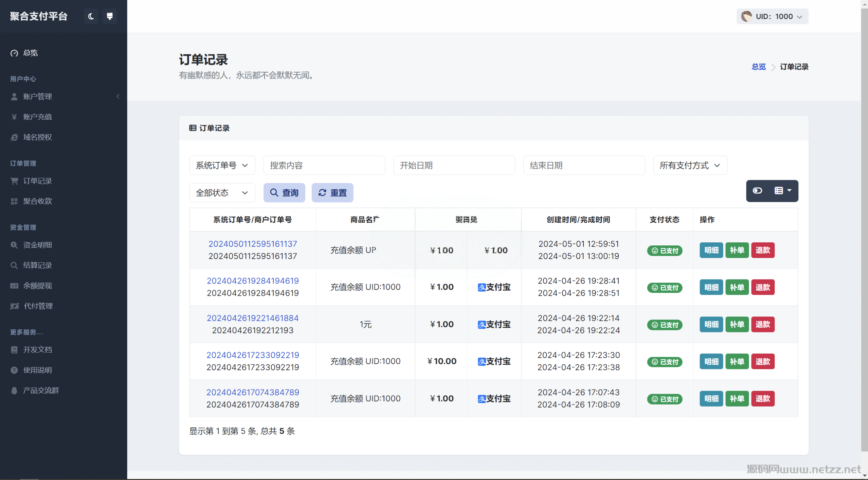Open order link 2024042619284194619
Viewport: 868px width, 480px height.
[253, 281]
